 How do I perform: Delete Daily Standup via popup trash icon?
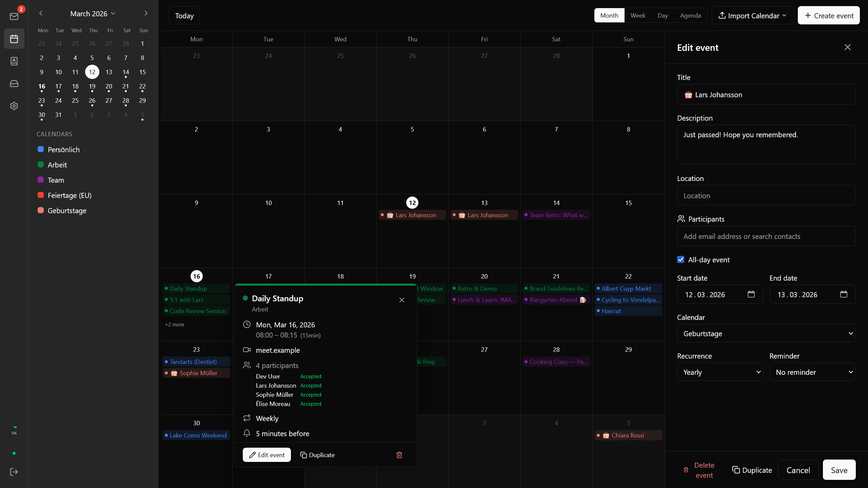(399, 455)
